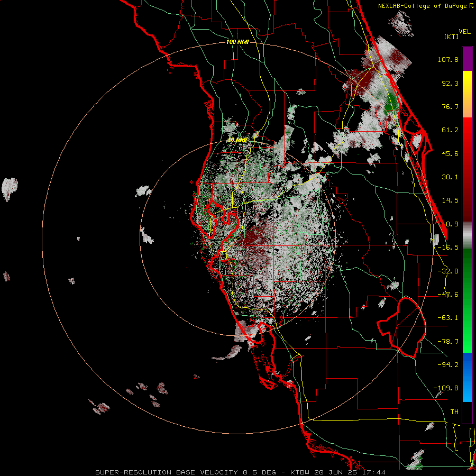Click the -109.8 velocity scale value

click(x=446, y=388)
